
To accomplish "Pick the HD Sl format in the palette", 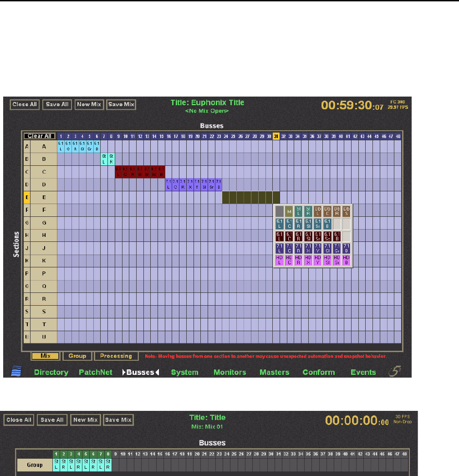I will [x=327, y=260].
